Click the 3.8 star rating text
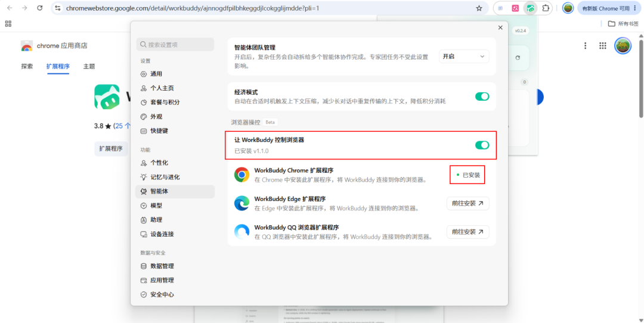Screen dimensions: 644x323 (103, 126)
